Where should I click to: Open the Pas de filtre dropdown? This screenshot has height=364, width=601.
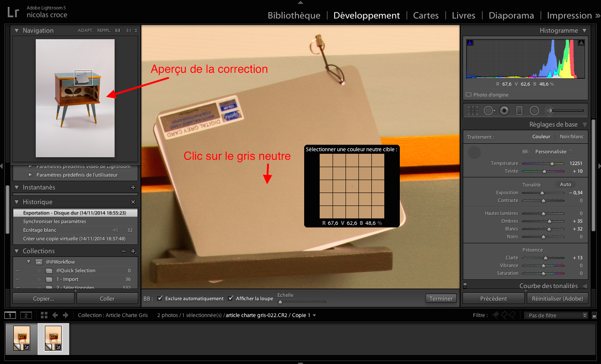click(x=556, y=315)
